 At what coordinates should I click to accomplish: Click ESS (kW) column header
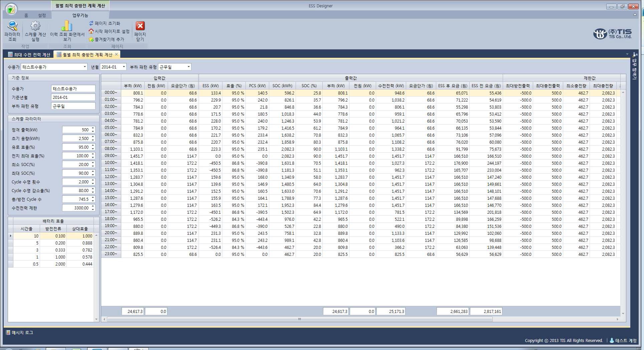point(210,85)
